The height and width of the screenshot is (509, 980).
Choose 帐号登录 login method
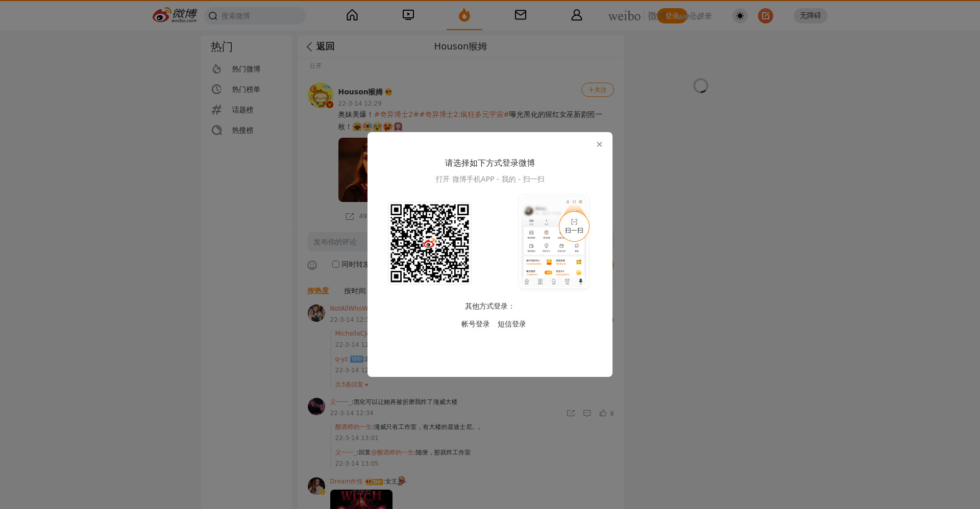point(476,324)
